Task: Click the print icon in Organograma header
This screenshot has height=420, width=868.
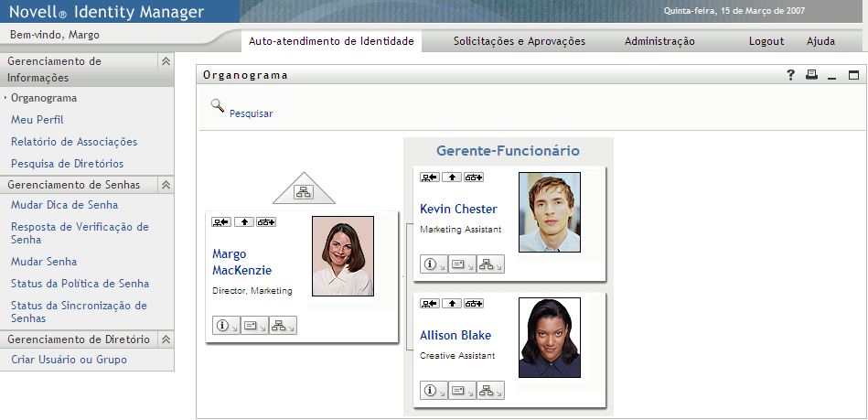Action: [811, 75]
